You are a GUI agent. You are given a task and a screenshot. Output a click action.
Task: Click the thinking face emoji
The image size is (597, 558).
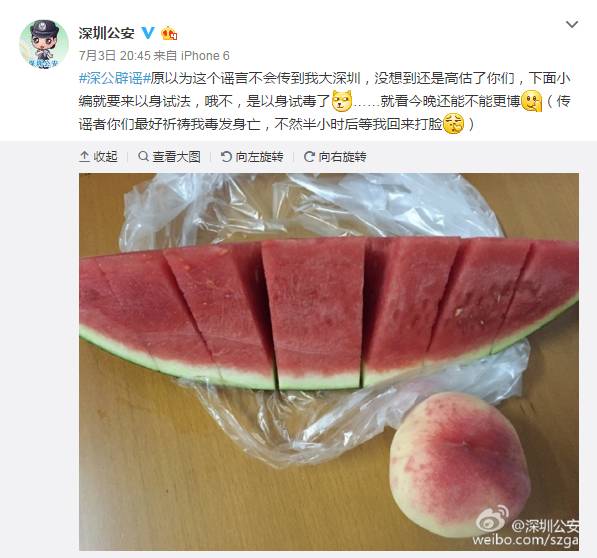pos(532,101)
